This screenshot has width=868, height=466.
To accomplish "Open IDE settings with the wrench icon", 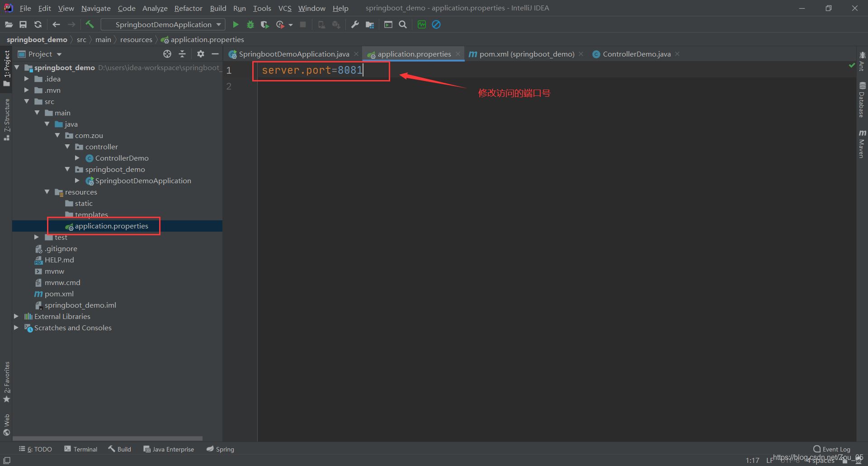I will tap(354, 24).
